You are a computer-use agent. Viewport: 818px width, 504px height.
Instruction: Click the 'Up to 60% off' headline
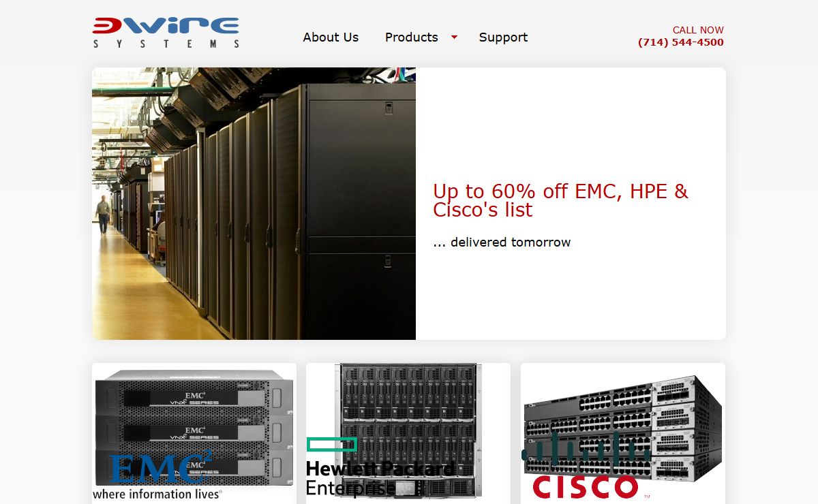[561, 200]
